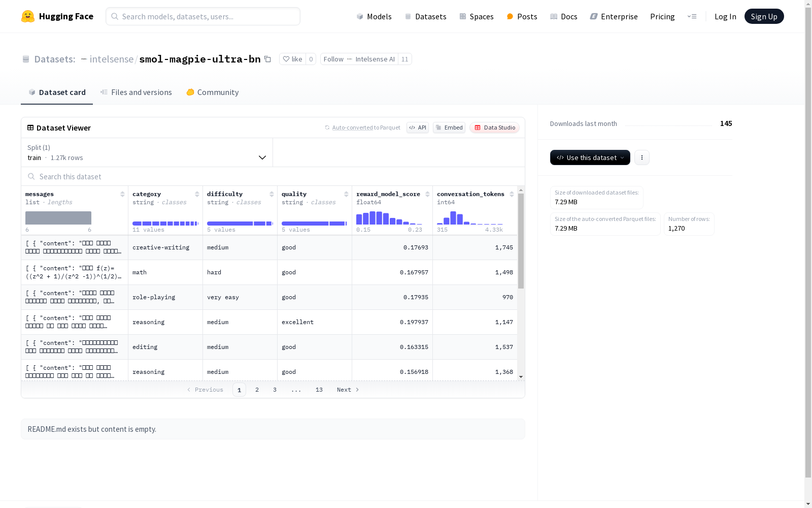Switch to the Community tab
This screenshot has height=508, width=812.
(x=213, y=92)
